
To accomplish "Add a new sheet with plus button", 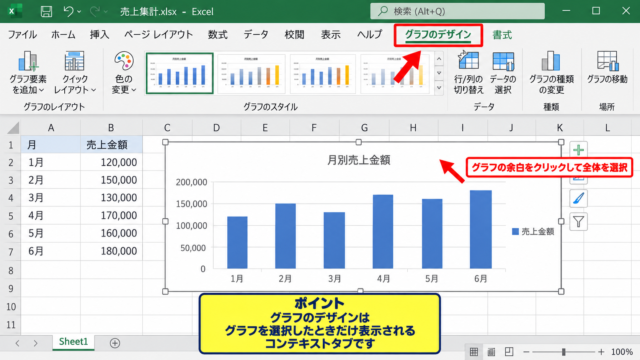I will click(x=115, y=343).
